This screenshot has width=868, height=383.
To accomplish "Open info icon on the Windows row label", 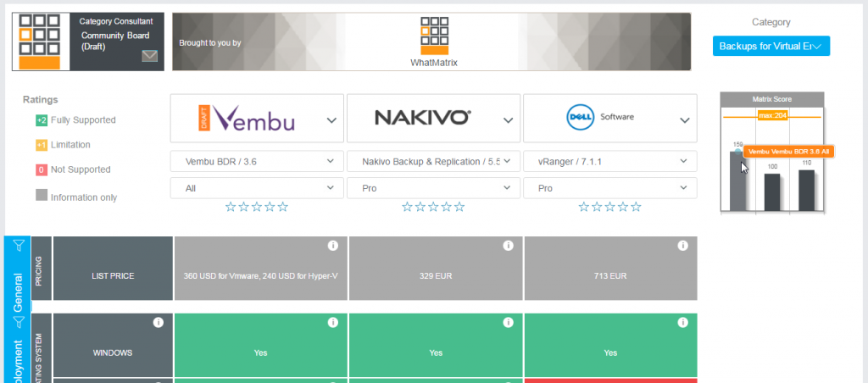I will pos(159,323).
